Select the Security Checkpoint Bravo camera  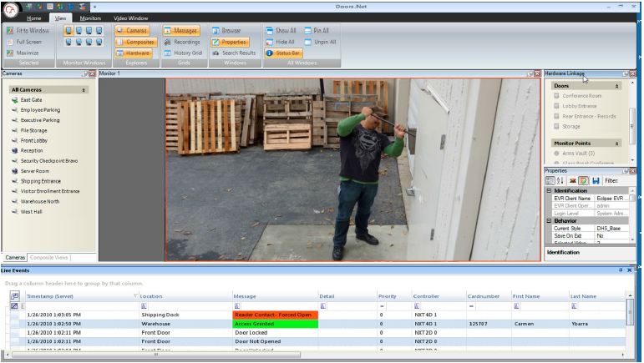45,161
